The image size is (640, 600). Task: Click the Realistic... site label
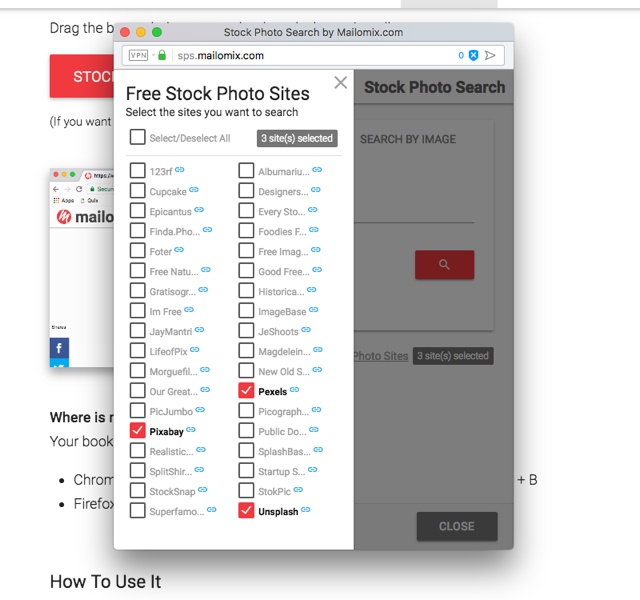(171, 452)
